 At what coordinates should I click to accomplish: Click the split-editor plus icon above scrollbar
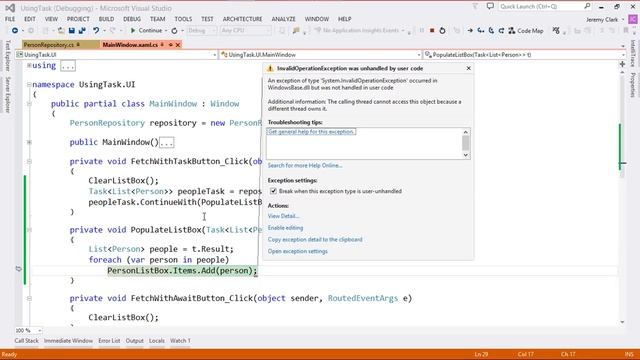[622, 64]
